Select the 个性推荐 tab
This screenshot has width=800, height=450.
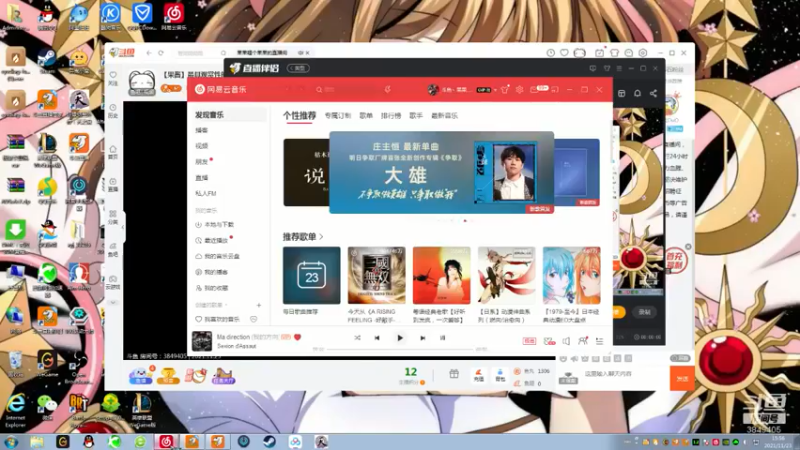299,116
